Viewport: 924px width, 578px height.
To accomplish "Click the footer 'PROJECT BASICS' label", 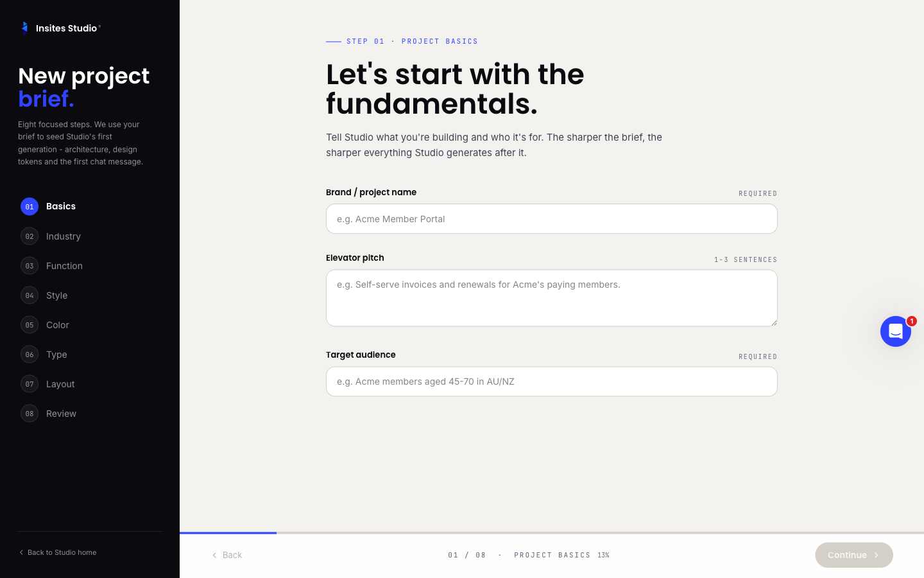I will (552, 555).
